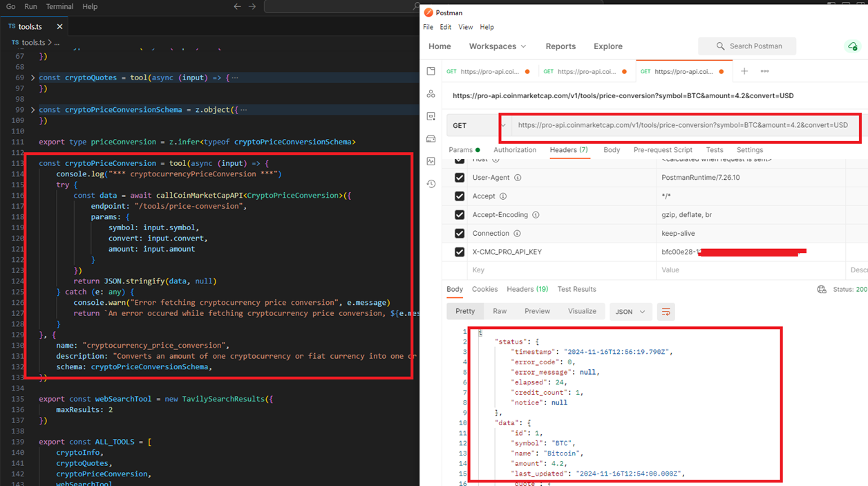The image size is (868, 486).
Task: Uncheck the partially visible Host header checkbox
Action: [460, 160]
